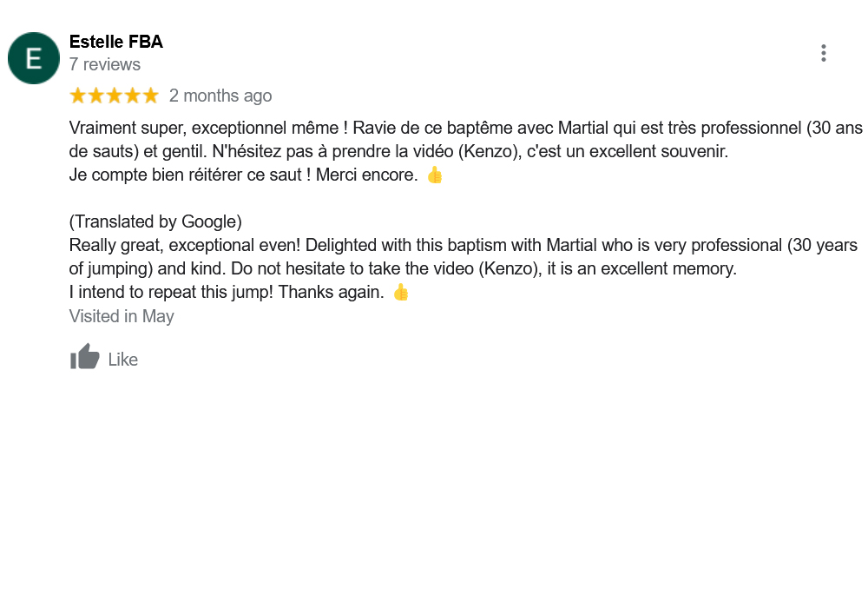The width and height of the screenshot is (868, 608).
Task: Click the English line starting 'Really great'
Action: [464, 245]
